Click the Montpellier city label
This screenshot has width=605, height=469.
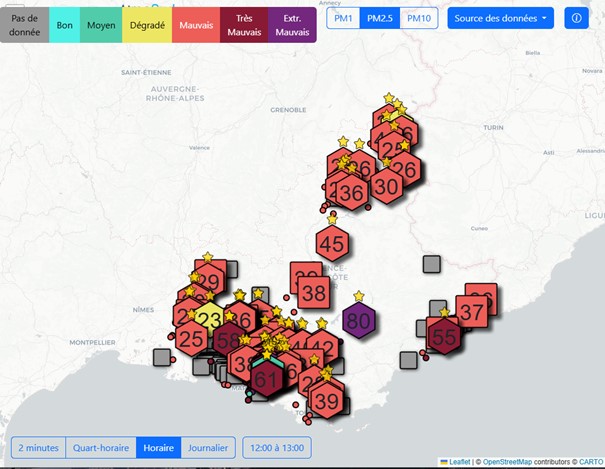coord(92,342)
